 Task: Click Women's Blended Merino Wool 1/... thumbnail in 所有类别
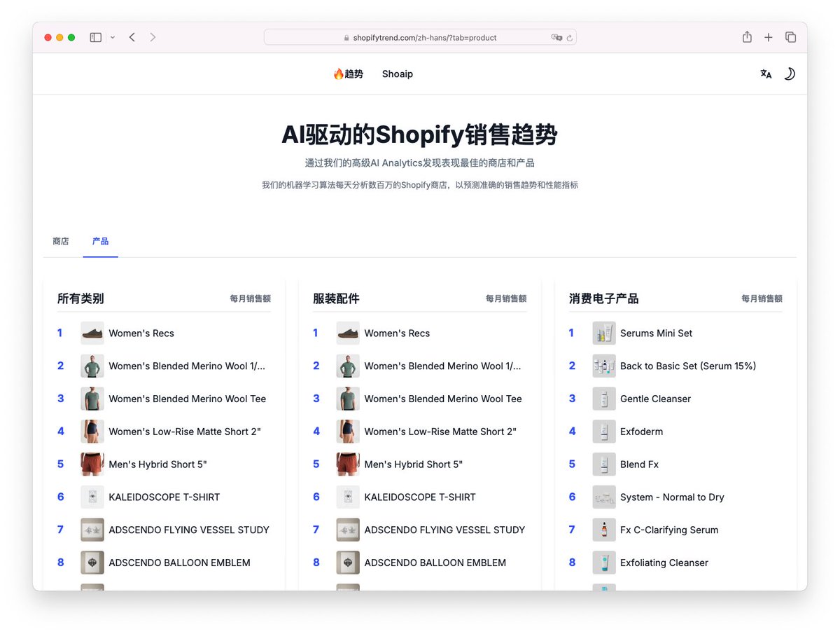coord(92,366)
